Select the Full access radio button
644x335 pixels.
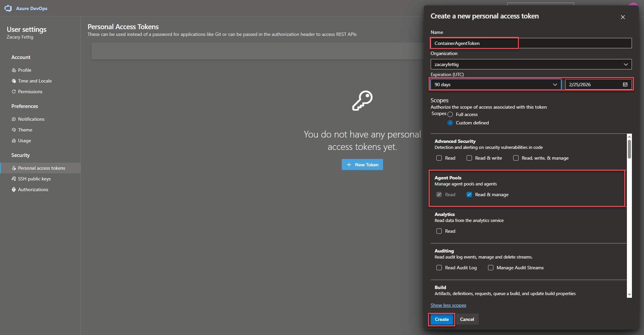[x=450, y=115]
